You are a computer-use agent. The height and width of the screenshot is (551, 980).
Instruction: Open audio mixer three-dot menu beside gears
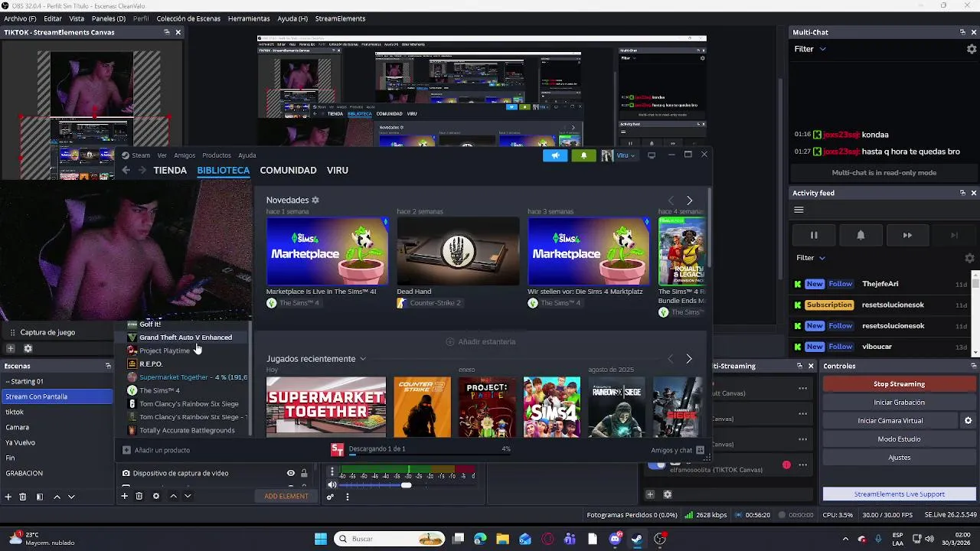pos(347,497)
